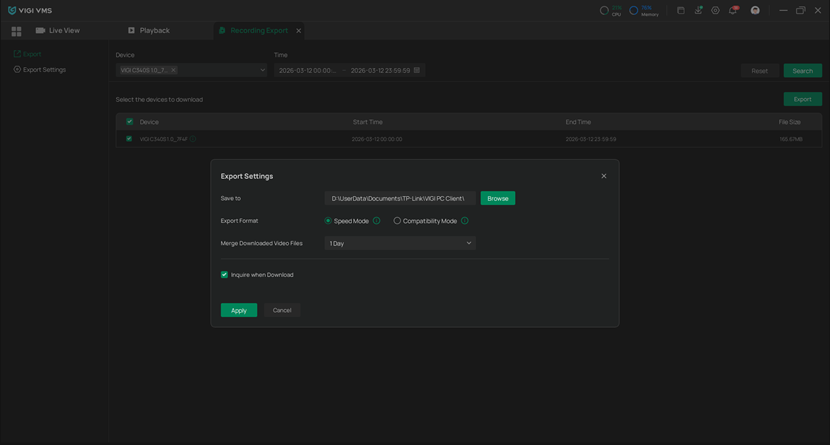Click the Memory usage indicator
830x445 pixels.
644,11
